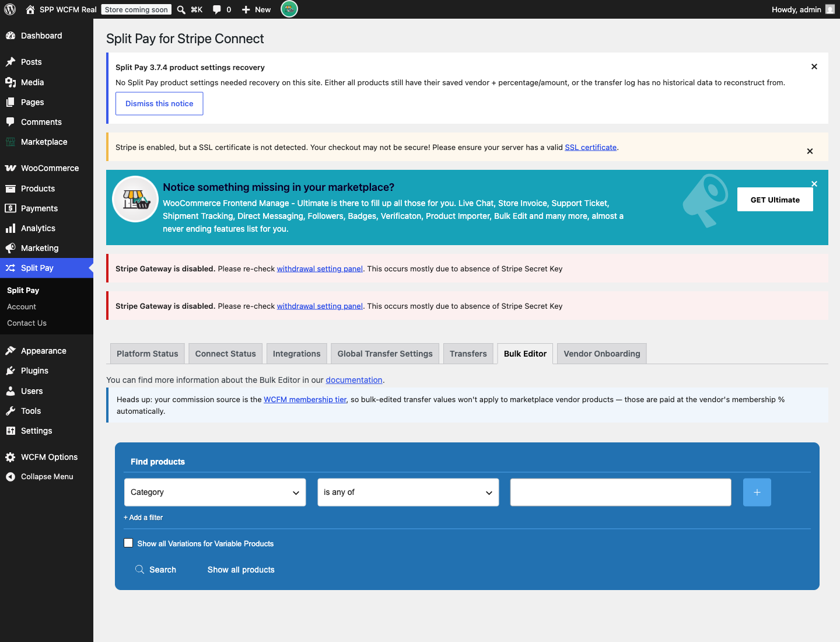Open the Bulk Editor documentation link
This screenshot has width=840, height=642.
(354, 380)
